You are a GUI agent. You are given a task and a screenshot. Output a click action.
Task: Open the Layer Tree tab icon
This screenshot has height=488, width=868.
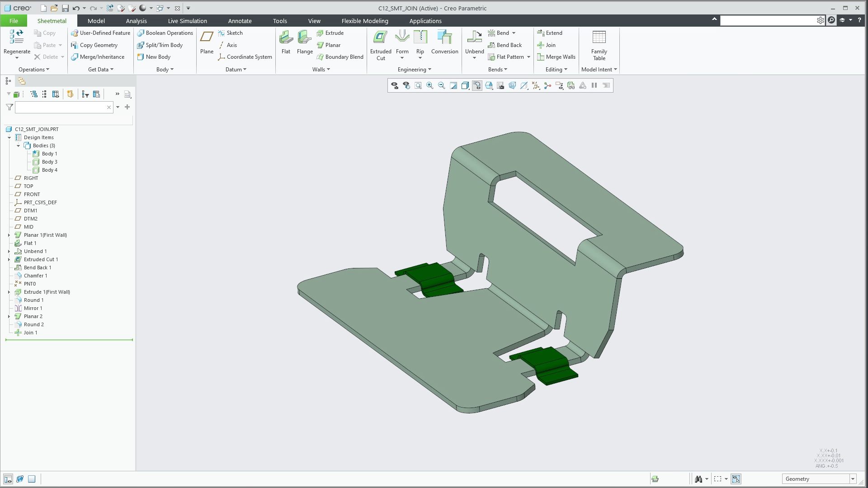[x=22, y=81]
